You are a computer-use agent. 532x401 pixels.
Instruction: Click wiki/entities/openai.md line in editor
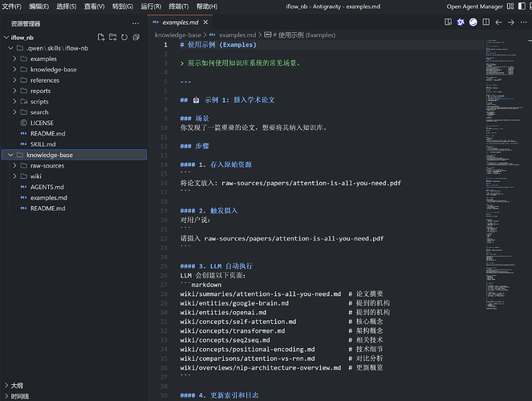(x=223, y=312)
